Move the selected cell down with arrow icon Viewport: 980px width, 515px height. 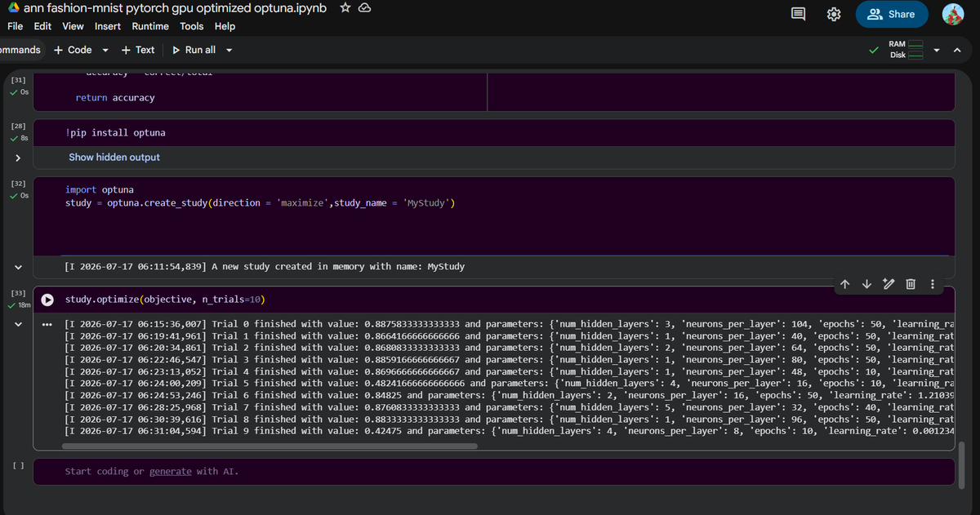point(866,284)
